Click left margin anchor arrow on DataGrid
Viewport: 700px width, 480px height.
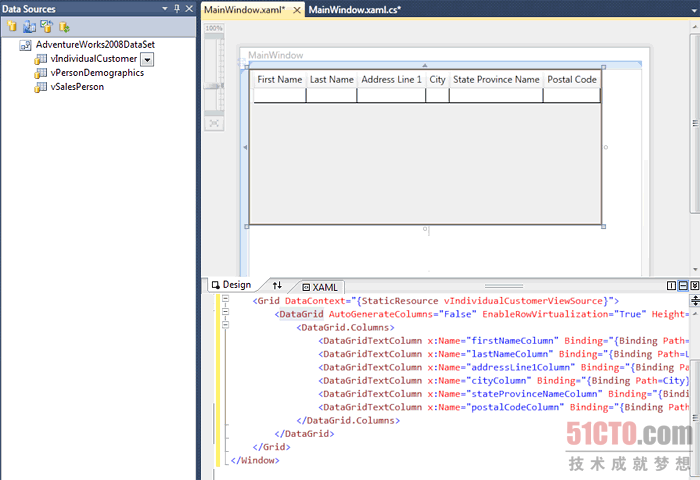tap(245, 147)
